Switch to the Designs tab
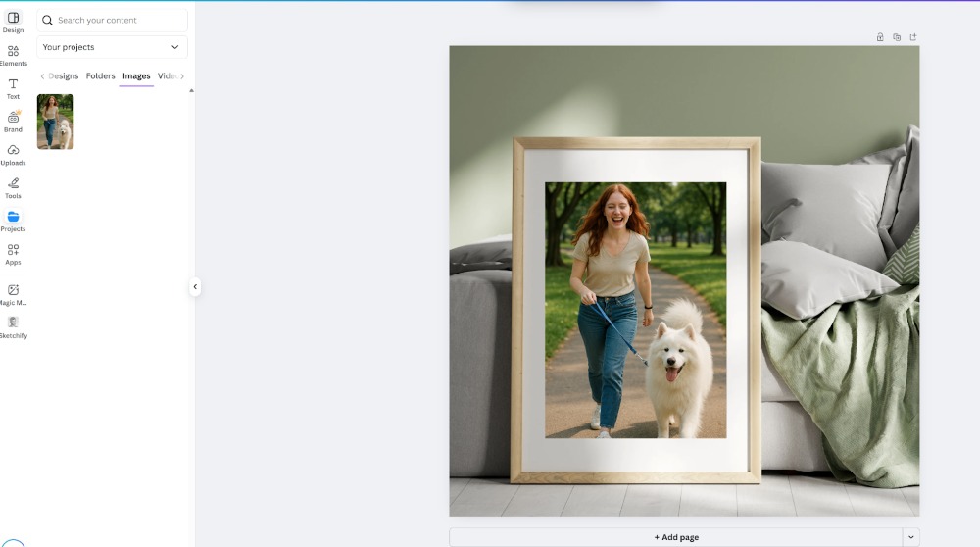This screenshot has height=547, width=980. click(x=63, y=75)
